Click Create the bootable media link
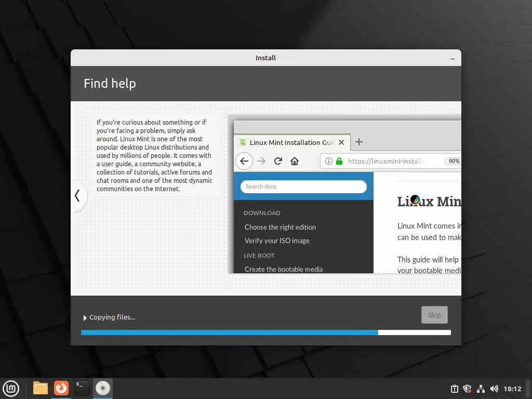532x399 pixels. (x=284, y=269)
